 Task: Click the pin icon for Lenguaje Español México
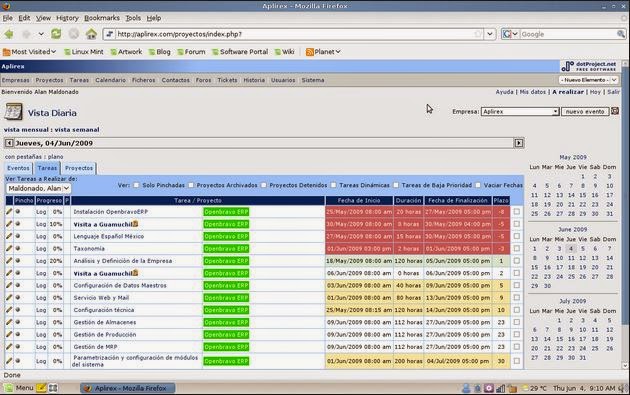18,236
